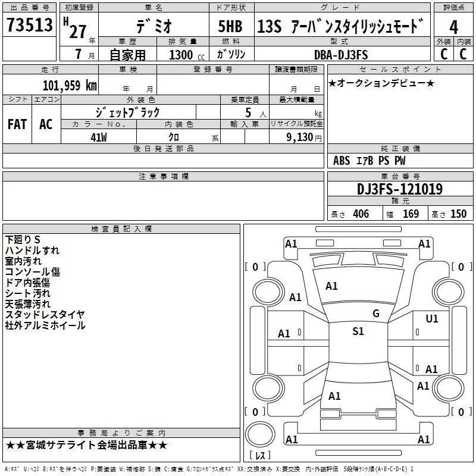Select the exterior grade C under 外装
Image resolution: width=476 pixels, height=476 pixels.
pyautogui.click(x=444, y=54)
